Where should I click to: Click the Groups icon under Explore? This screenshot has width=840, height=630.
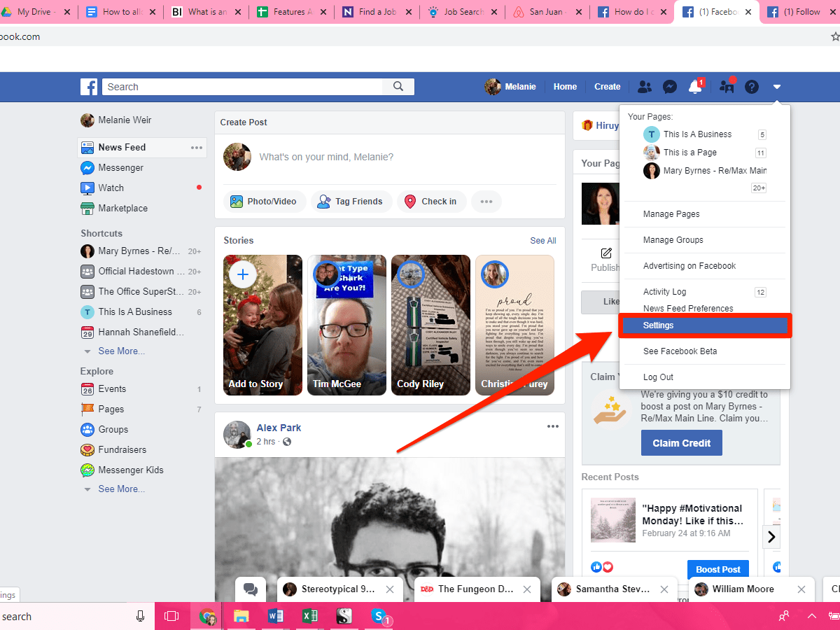pyautogui.click(x=87, y=430)
